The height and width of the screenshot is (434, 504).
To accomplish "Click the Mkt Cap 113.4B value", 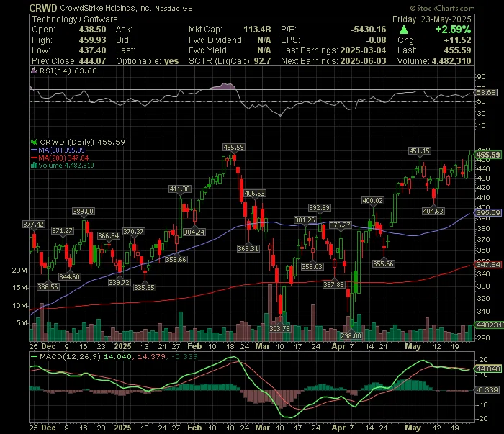I will click(257, 30).
